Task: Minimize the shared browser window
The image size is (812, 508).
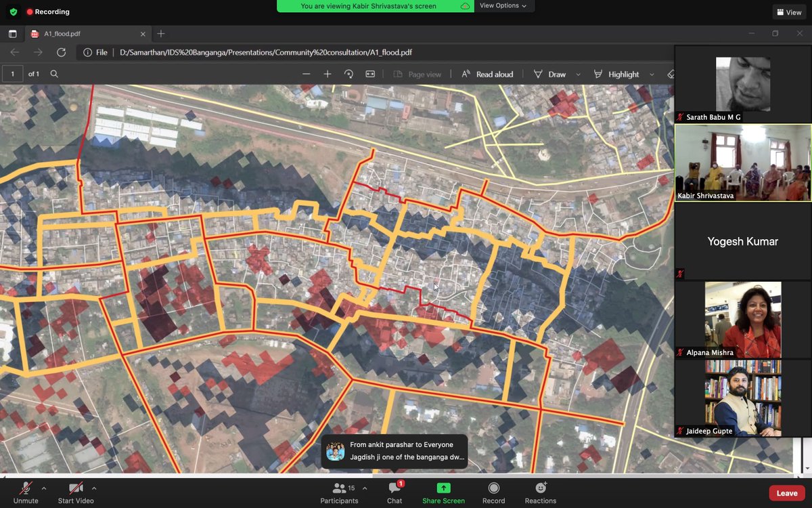Action: (x=752, y=33)
